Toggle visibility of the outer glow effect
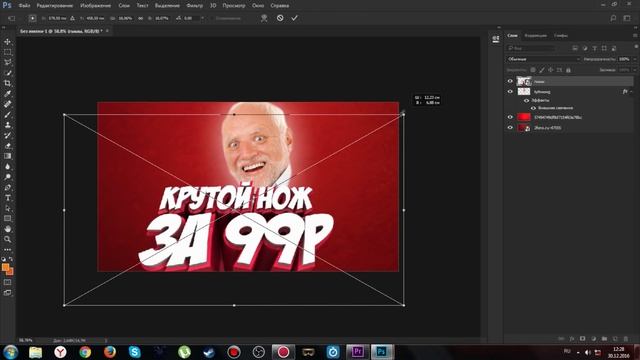The image size is (640, 360). [533, 108]
